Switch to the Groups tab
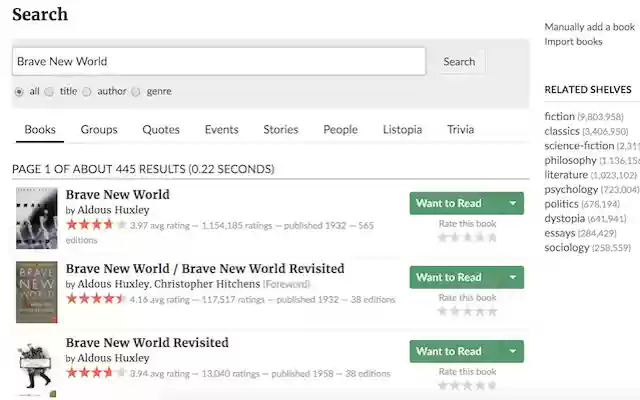The height and width of the screenshot is (400, 640). tap(99, 130)
